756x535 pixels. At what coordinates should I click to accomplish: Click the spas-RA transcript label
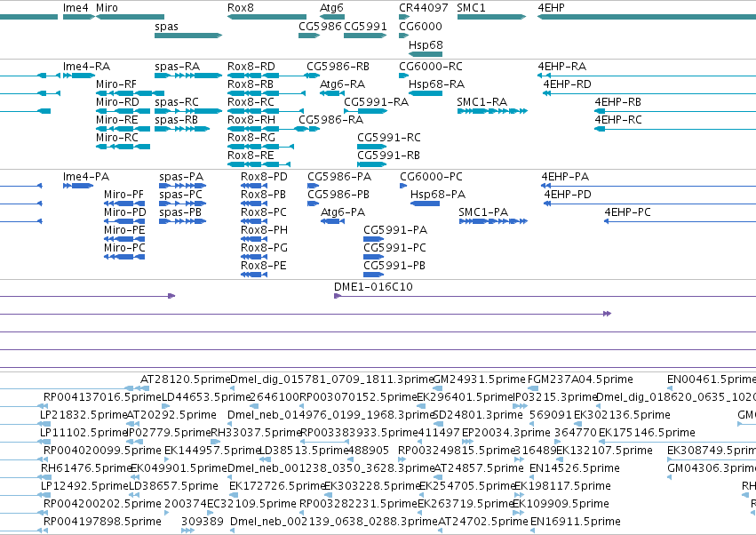coord(177,67)
